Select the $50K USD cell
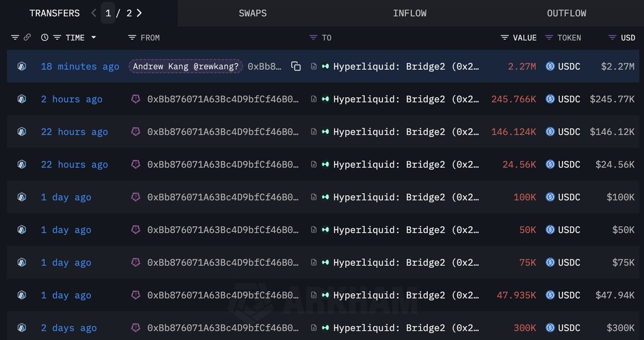644x340 pixels. (624, 230)
